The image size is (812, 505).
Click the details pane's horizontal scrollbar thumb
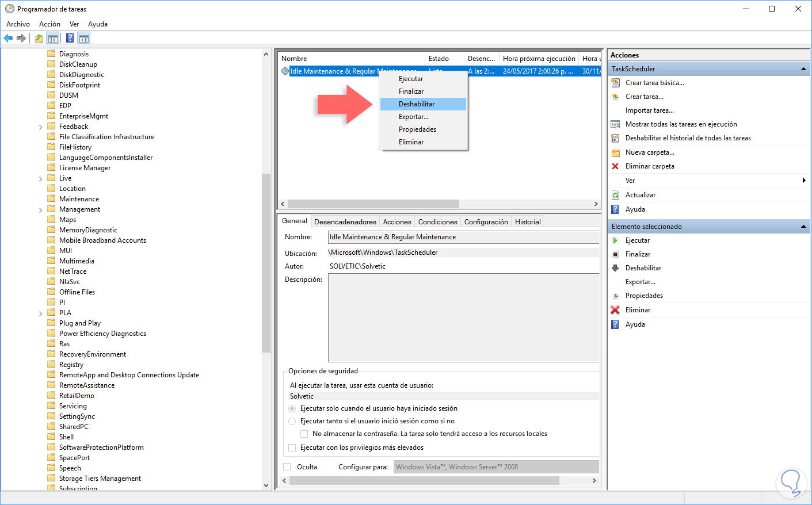pyautogui.click(x=425, y=480)
